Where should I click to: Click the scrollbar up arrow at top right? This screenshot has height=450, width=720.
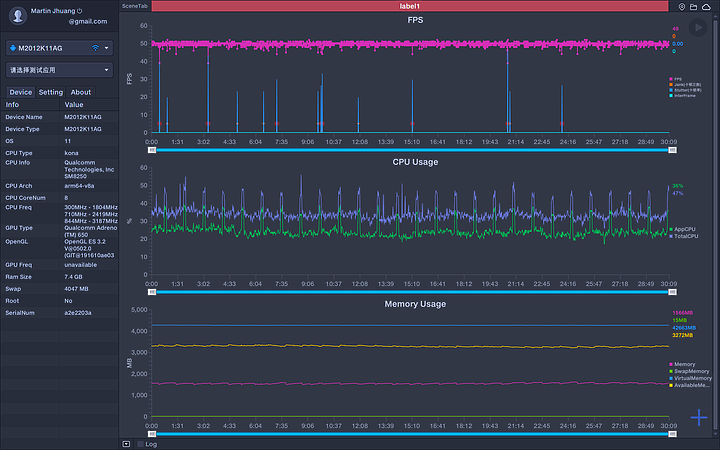click(x=716, y=17)
